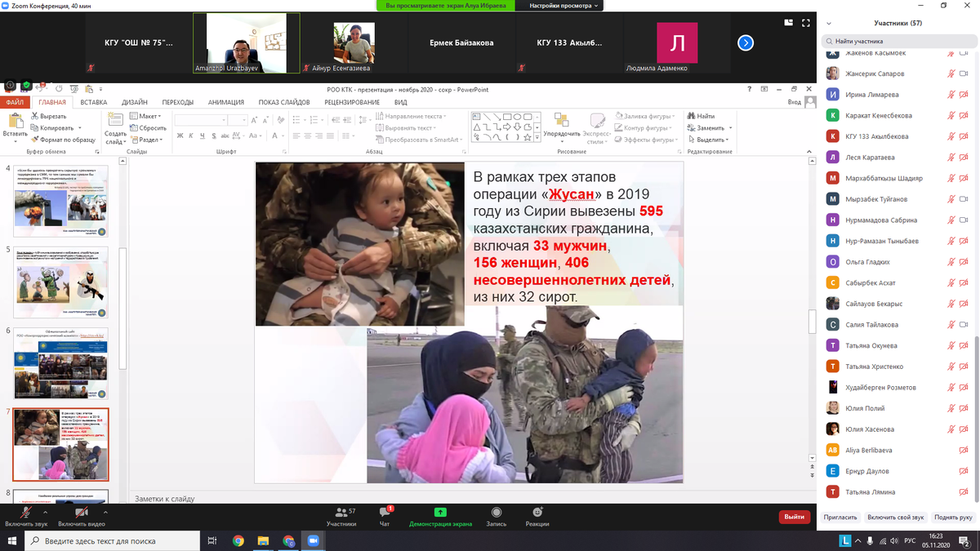The image size is (980, 551).
Task: Expand audio options arrow beside microphone
Action: point(46,513)
